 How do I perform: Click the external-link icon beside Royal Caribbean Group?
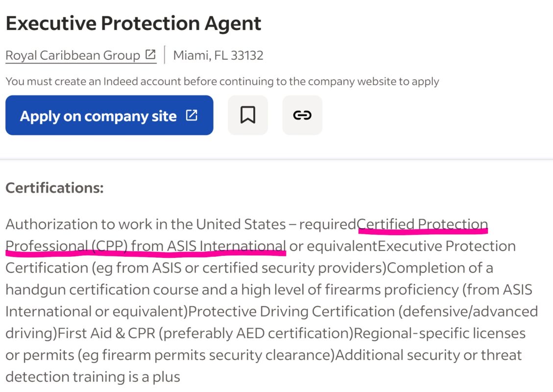click(151, 55)
